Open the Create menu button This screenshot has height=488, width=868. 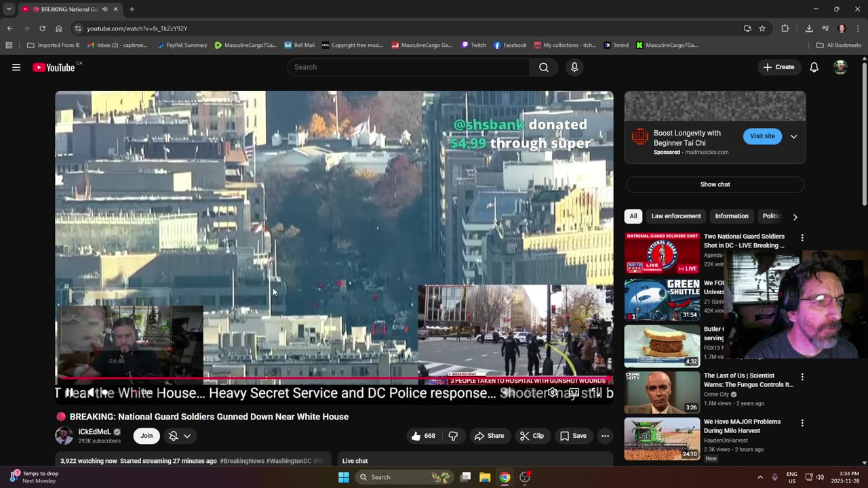[x=778, y=67]
